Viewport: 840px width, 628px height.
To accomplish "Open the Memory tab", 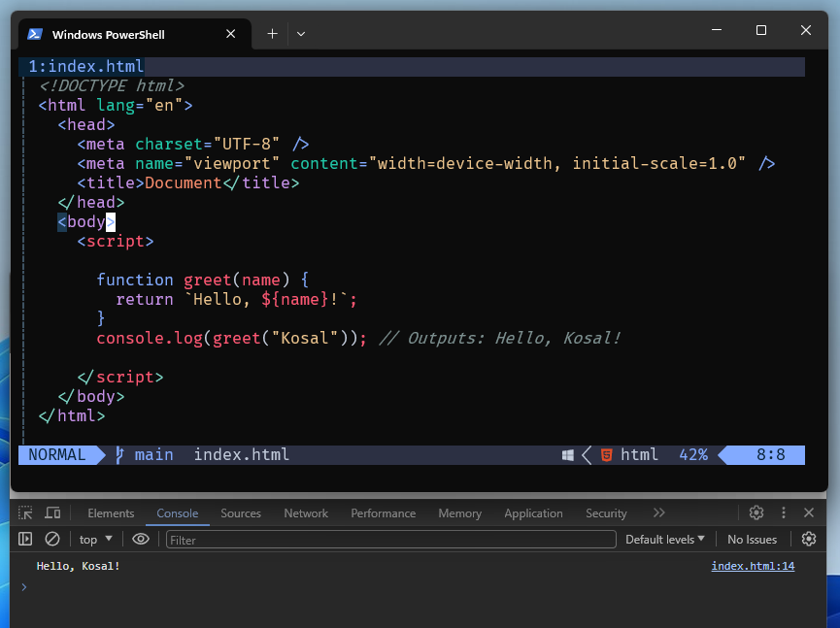I will click(459, 513).
